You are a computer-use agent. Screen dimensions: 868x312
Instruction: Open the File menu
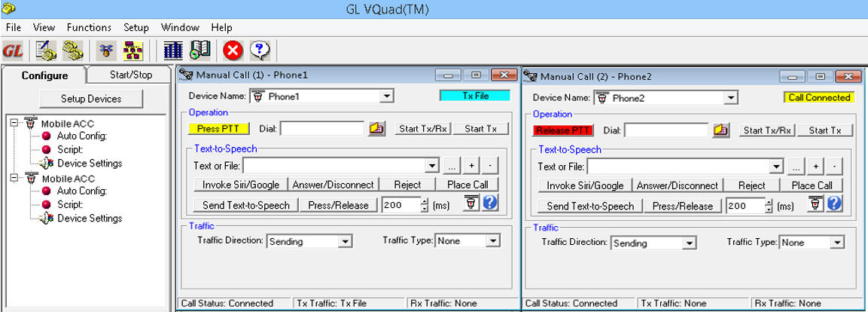[14, 27]
